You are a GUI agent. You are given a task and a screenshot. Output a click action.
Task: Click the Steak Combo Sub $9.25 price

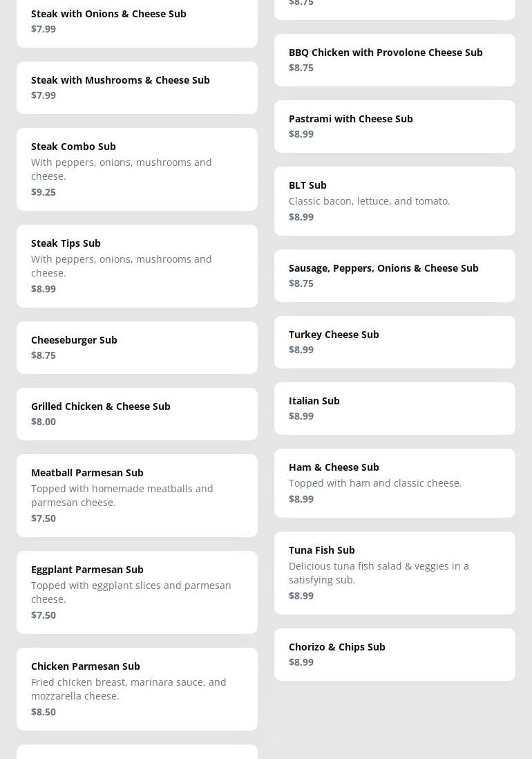[x=44, y=192]
